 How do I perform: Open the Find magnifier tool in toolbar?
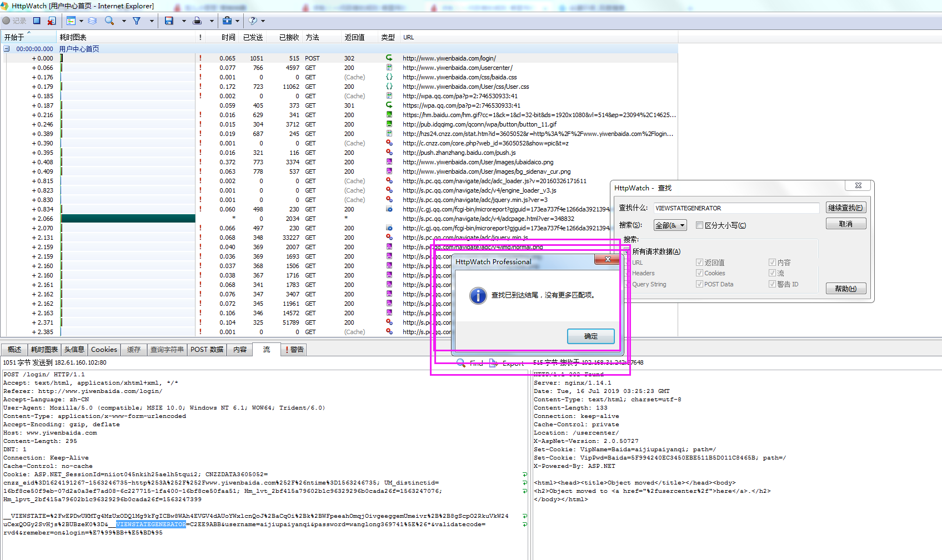(109, 21)
